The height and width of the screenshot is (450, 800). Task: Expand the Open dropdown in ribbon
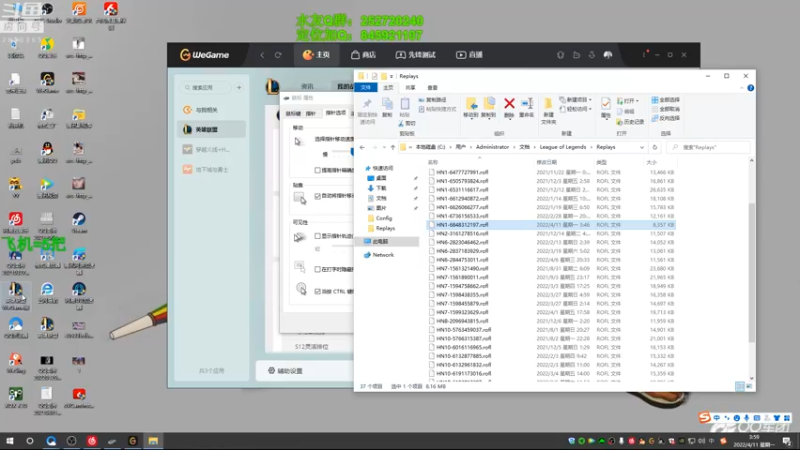pyautogui.click(x=637, y=101)
